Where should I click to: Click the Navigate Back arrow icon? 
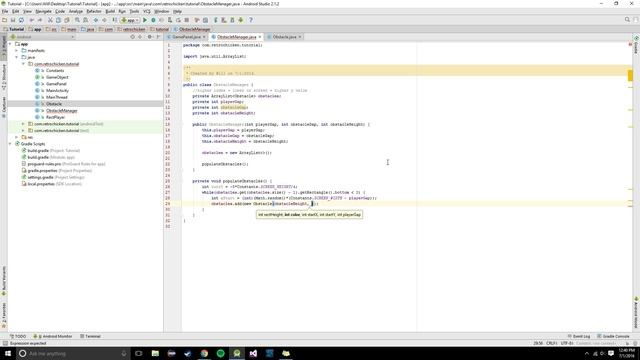96,20
